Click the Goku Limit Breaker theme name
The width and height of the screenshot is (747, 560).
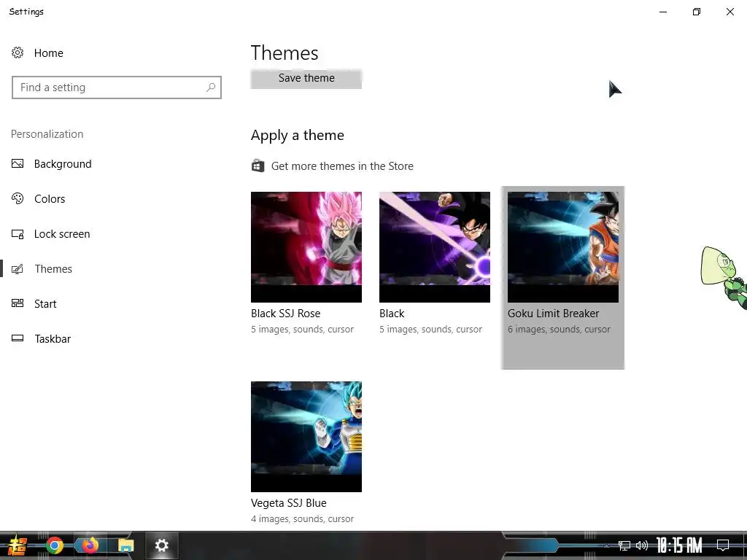(553, 314)
